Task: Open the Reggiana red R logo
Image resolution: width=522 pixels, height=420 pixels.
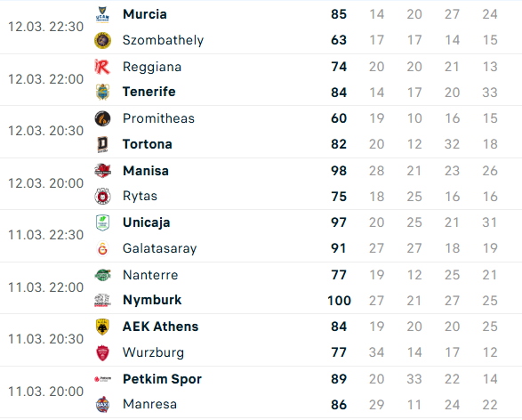Action: click(x=102, y=67)
